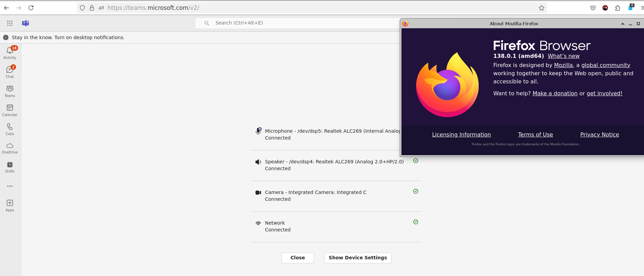Open the Calls section

click(x=10, y=129)
